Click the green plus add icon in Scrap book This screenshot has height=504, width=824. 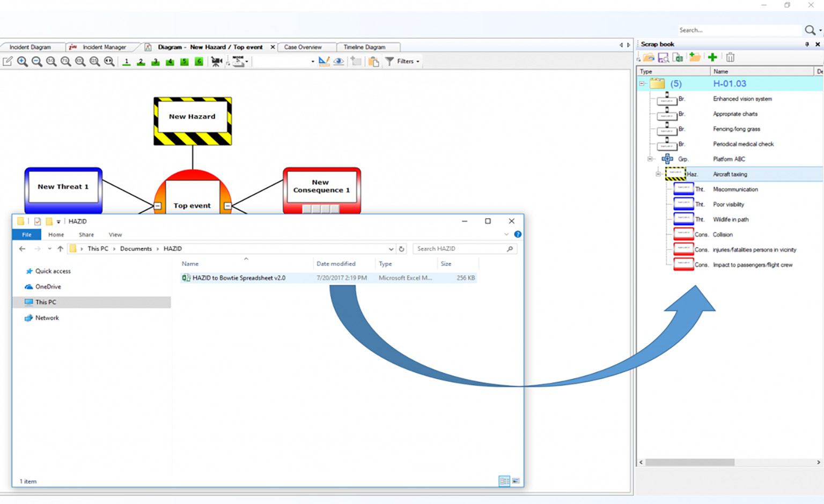click(712, 57)
